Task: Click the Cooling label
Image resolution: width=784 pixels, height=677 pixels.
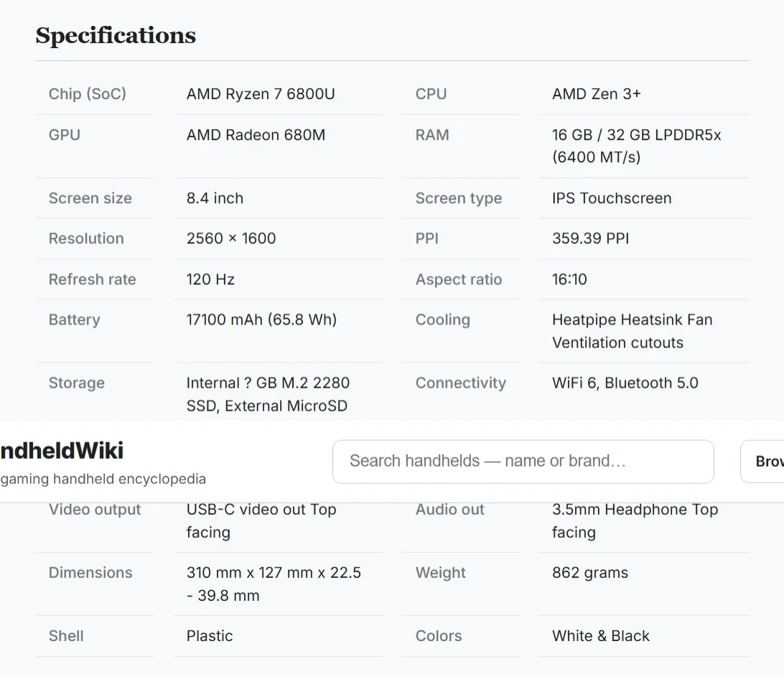Action: pyautogui.click(x=442, y=320)
